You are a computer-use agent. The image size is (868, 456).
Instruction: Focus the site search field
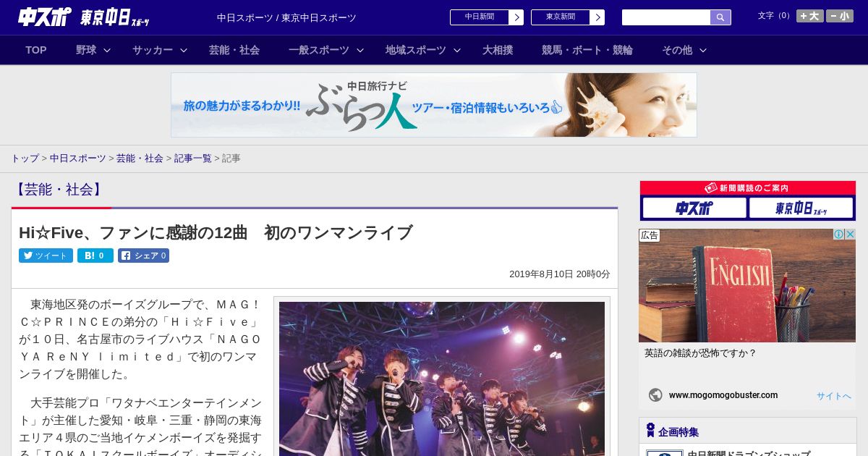[x=666, y=17]
